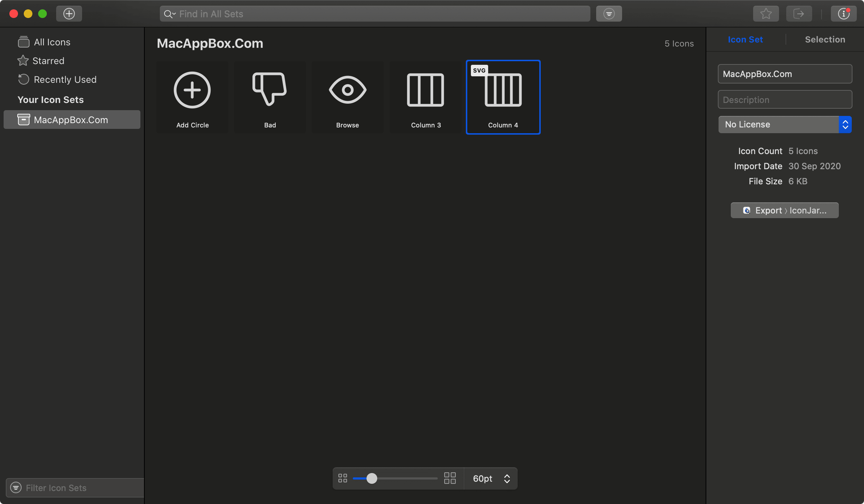Screen dimensions: 864x504
Task: Select the Browse eye icon
Action: pos(347,97)
